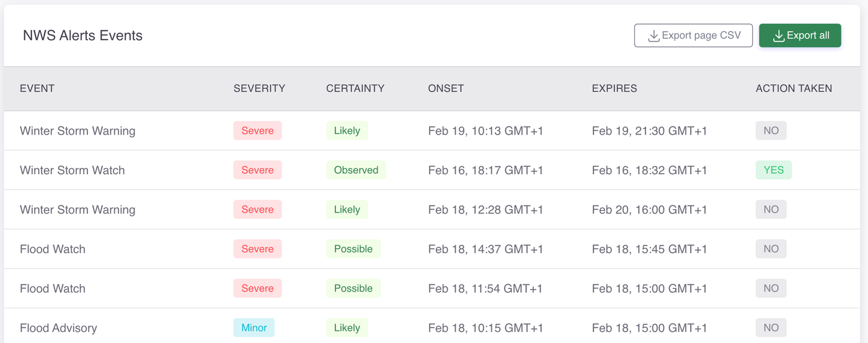Open the Flood Advisory event
This screenshot has height=343, width=868.
58,327
